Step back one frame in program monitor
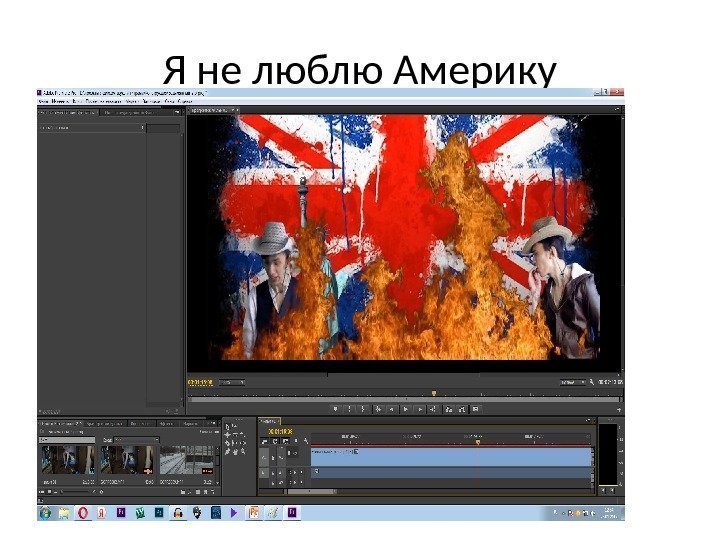The image size is (720, 540). (392, 409)
